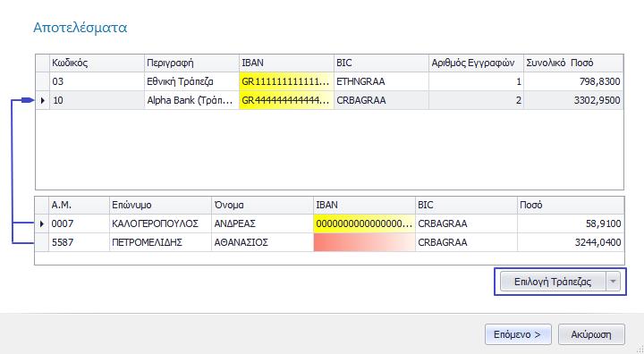Select the yellow IBAN cell GR444444444444...
The height and width of the screenshot is (354, 644).
click(x=286, y=100)
